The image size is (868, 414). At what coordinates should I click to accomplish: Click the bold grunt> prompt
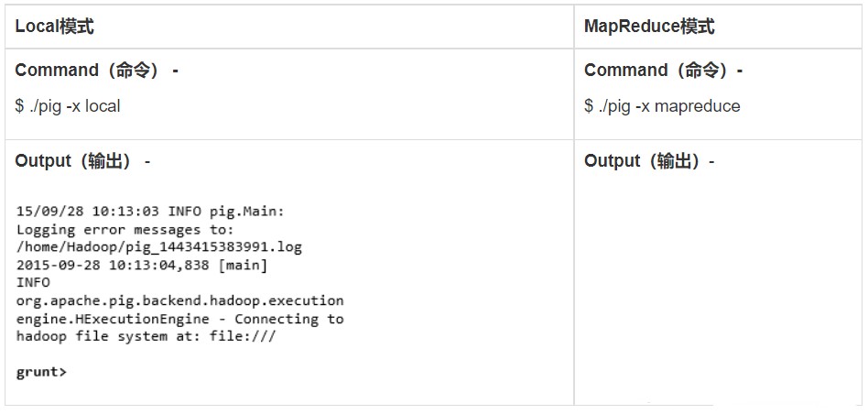point(41,372)
